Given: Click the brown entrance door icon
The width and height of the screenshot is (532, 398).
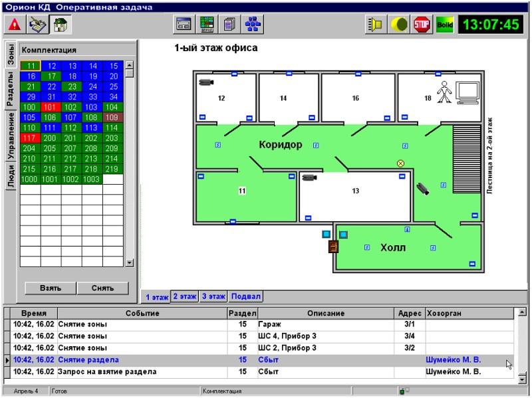Looking at the screenshot, I should 334,247.
